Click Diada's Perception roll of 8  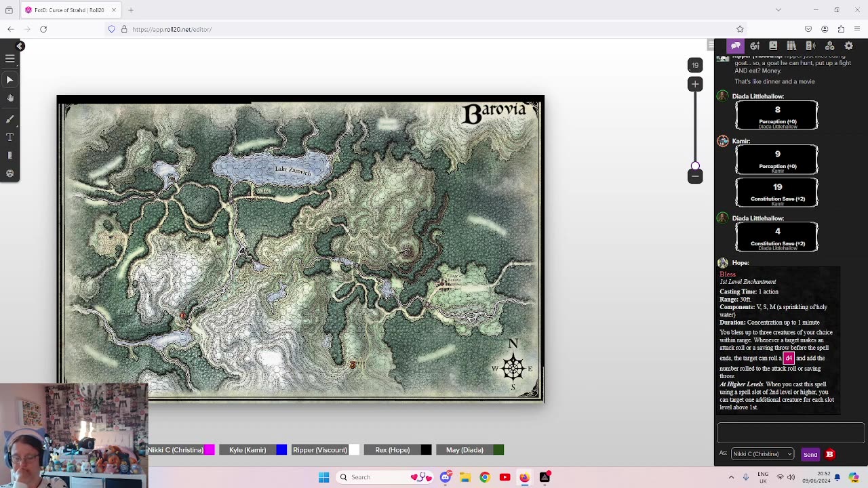777,115
